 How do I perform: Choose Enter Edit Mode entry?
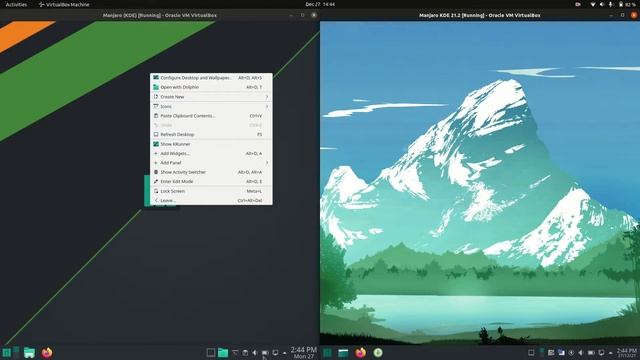tap(211, 181)
